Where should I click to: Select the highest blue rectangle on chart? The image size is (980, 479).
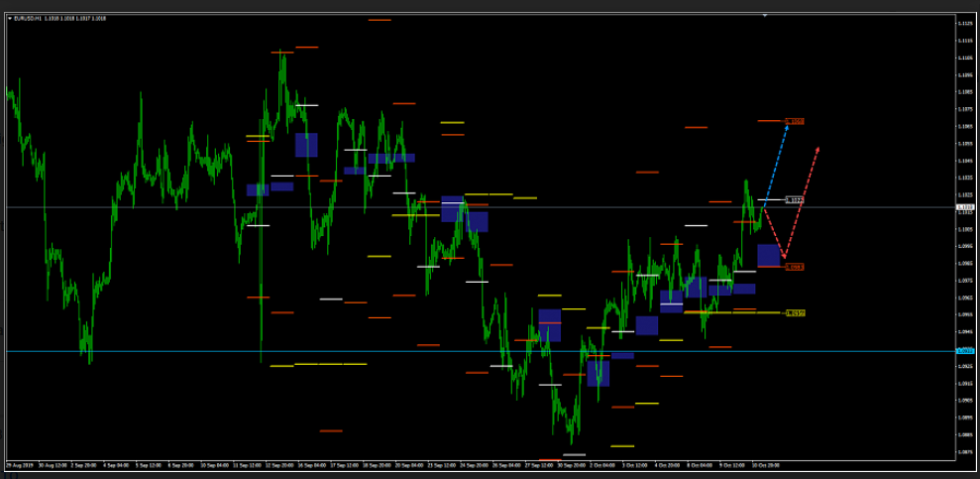pyautogui.click(x=306, y=145)
